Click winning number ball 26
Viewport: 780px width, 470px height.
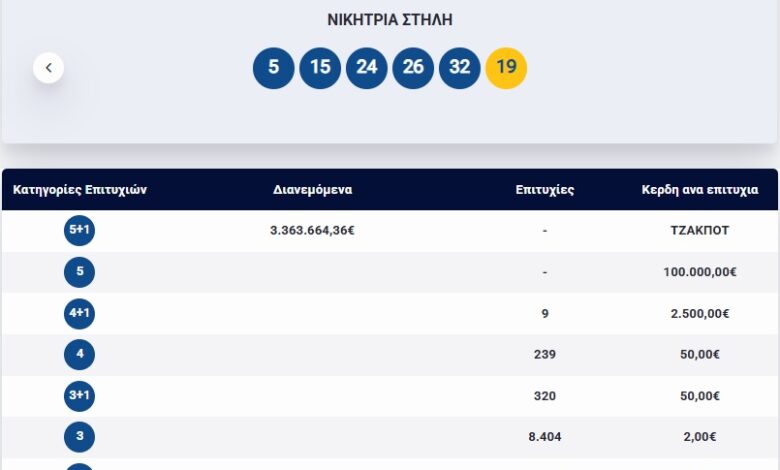[413, 68]
